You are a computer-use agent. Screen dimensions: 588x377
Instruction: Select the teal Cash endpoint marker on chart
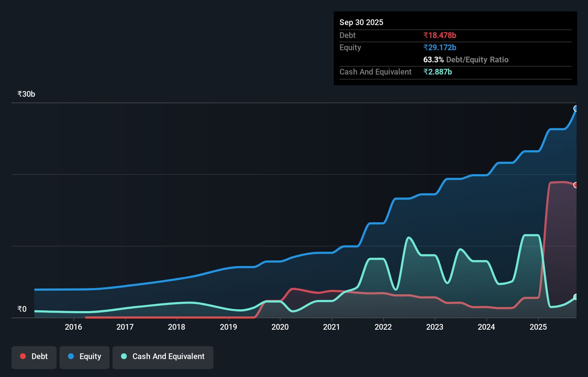(576, 297)
